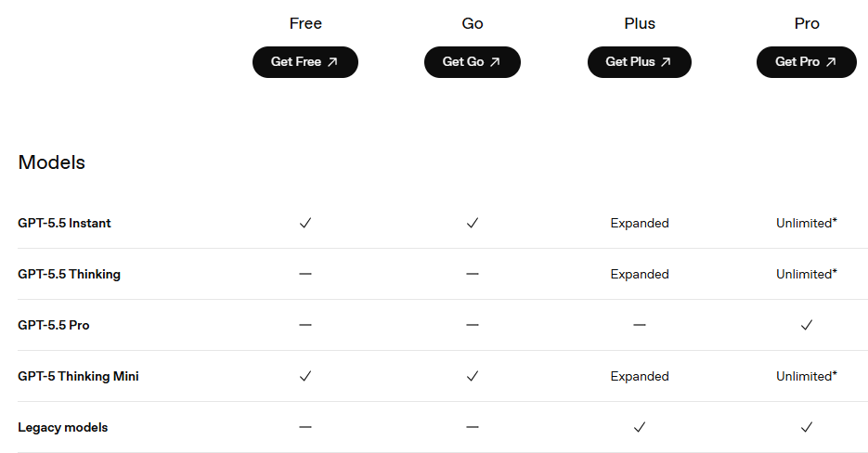Click the Get Pro button
This screenshot has width=868, height=453.
[x=807, y=62]
